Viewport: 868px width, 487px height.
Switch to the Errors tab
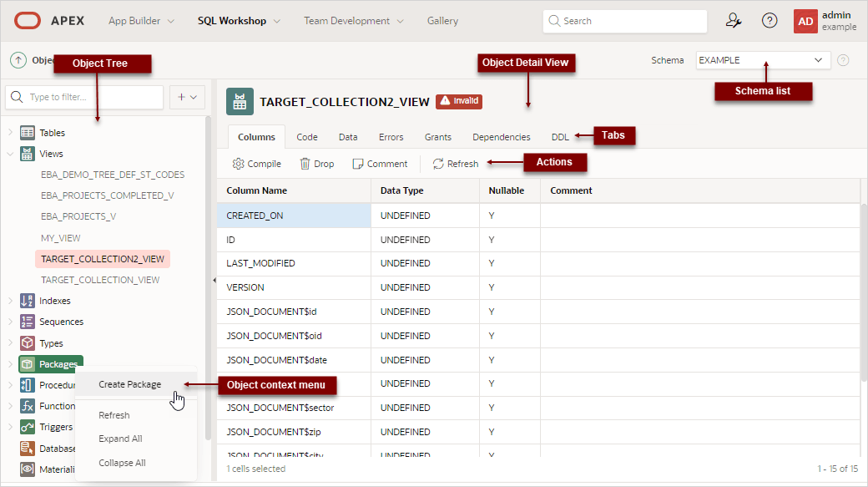391,137
